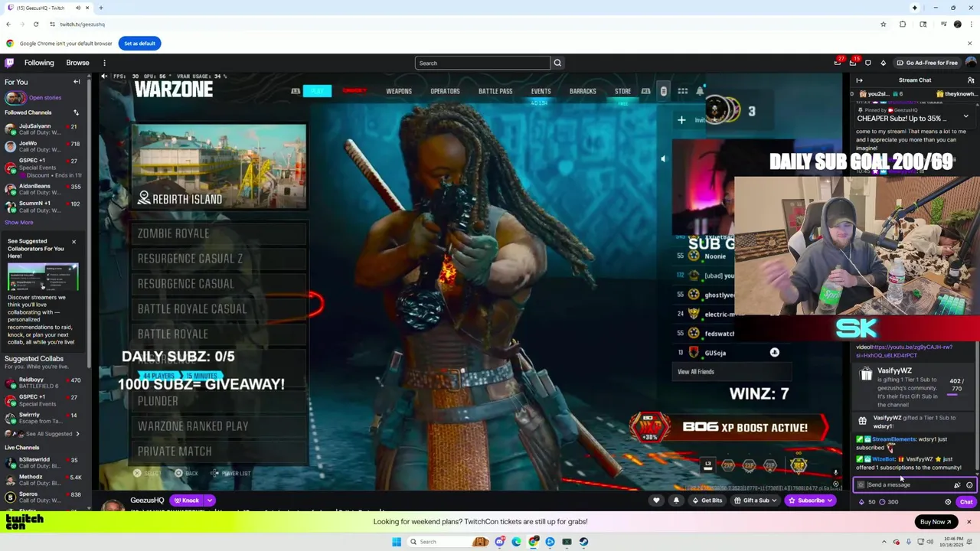Click the Twitch search field

pyautogui.click(x=482, y=63)
